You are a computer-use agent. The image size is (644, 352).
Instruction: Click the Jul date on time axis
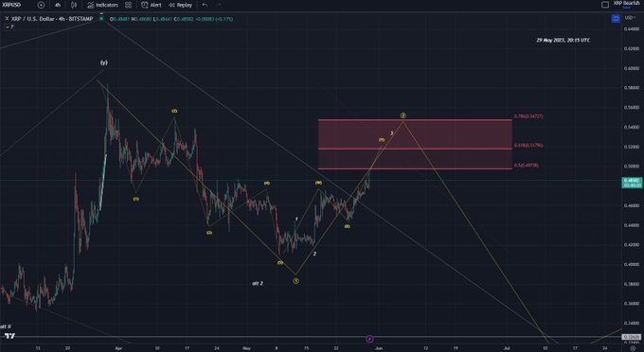(507, 348)
